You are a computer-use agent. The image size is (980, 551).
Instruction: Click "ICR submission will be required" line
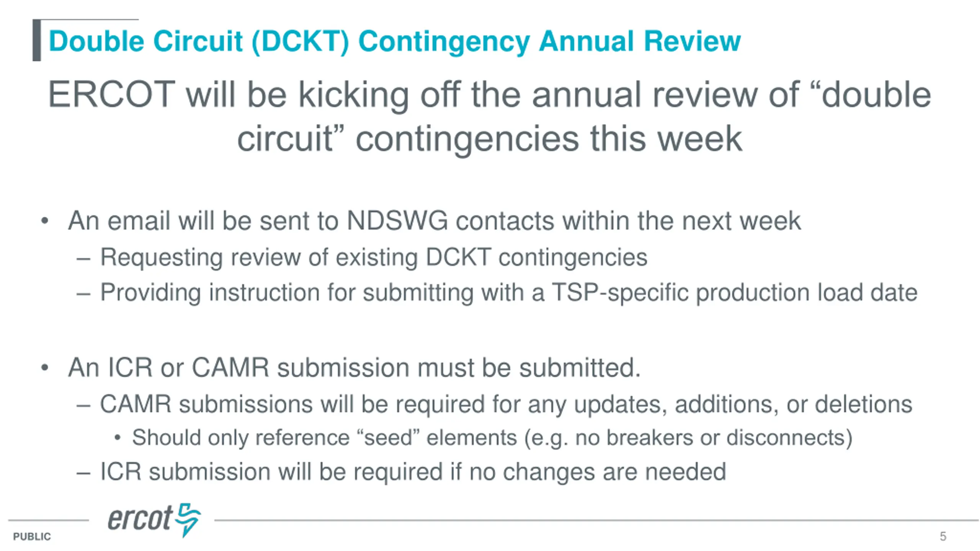pos(413,471)
